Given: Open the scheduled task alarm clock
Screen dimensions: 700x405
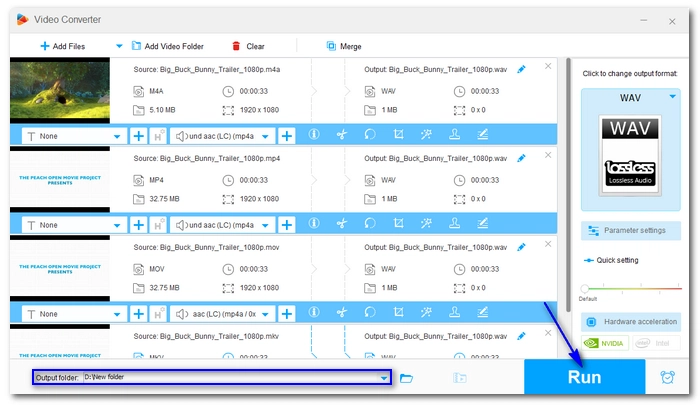Looking at the screenshot, I should [667, 377].
